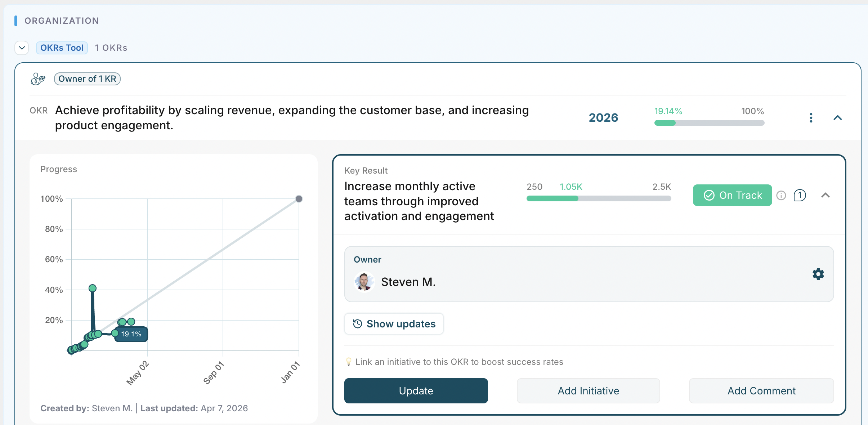Click the key result progress bar
868x425 pixels.
click(x=599, y=198)
